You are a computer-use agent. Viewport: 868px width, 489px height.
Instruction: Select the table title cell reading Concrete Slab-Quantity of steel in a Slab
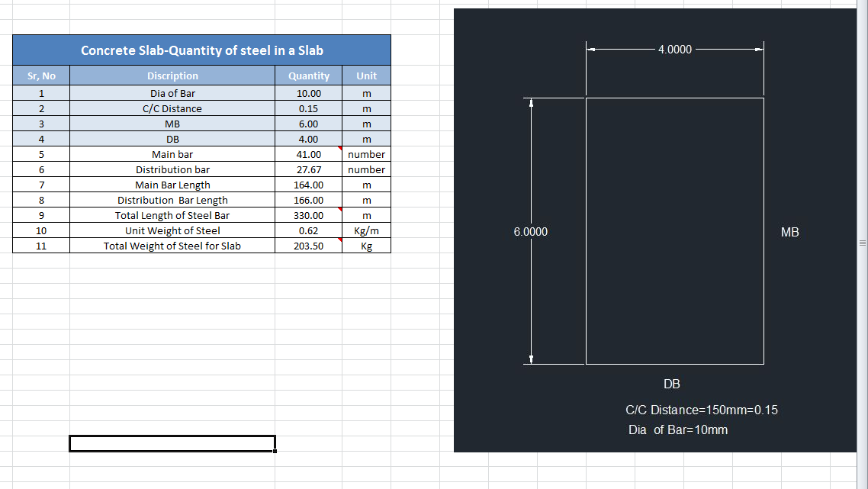(201, 50)
